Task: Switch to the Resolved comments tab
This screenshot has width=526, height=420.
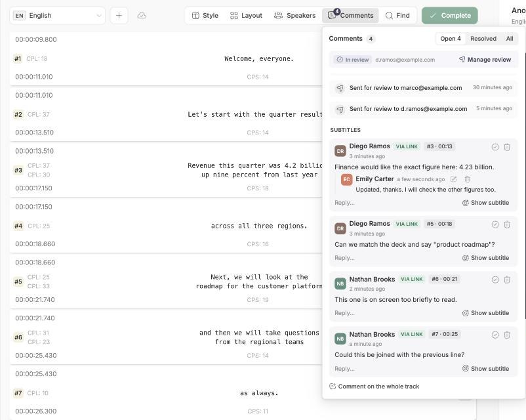Action: pos(483,39)
